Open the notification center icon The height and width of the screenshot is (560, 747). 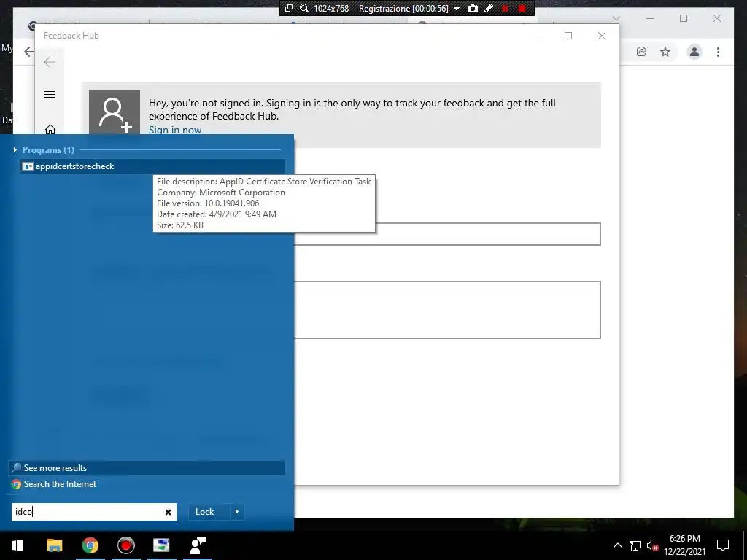click(723, 545)
